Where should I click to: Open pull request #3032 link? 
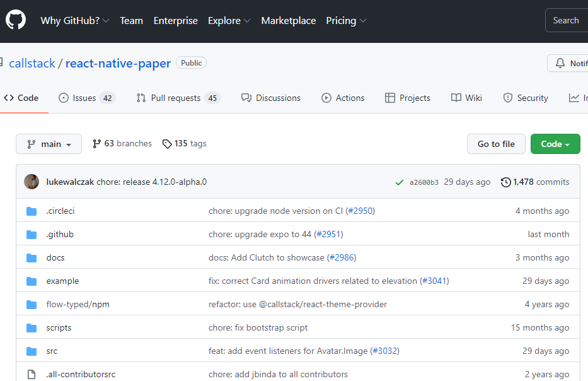point(384,351)
